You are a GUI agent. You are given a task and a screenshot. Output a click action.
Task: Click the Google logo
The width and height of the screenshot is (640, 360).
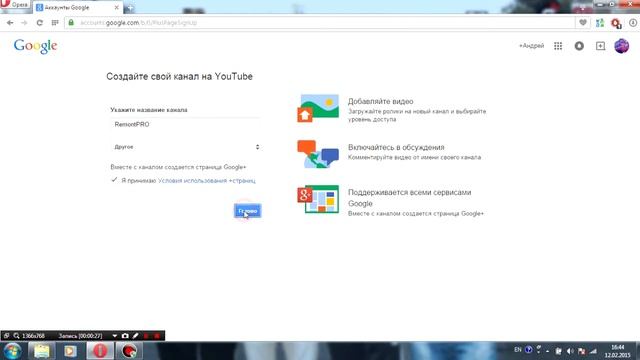point(35,46)
